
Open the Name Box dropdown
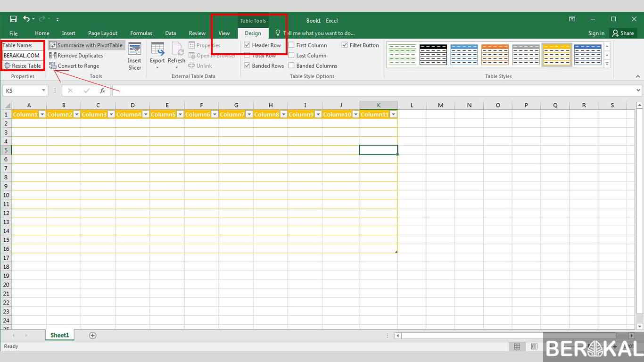click(44, 90)
